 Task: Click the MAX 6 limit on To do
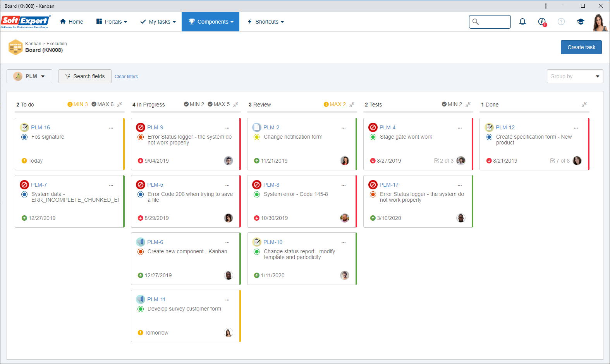click(x=103, y=104)
